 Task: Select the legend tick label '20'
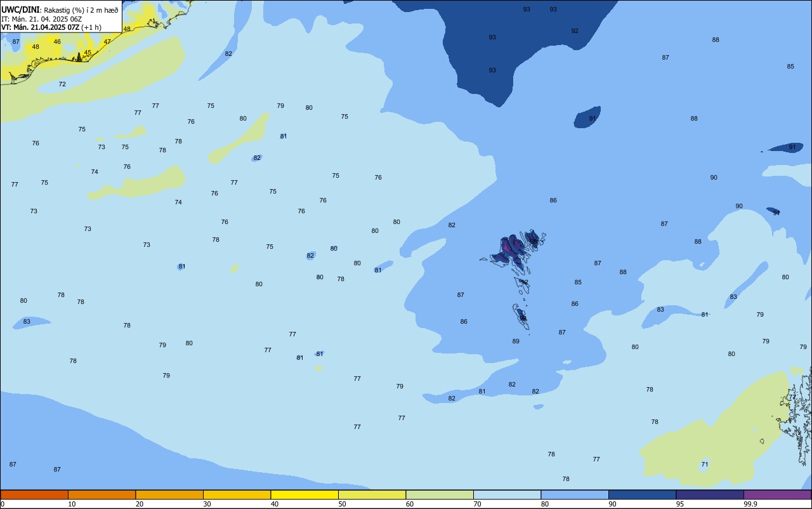(140, 504)
